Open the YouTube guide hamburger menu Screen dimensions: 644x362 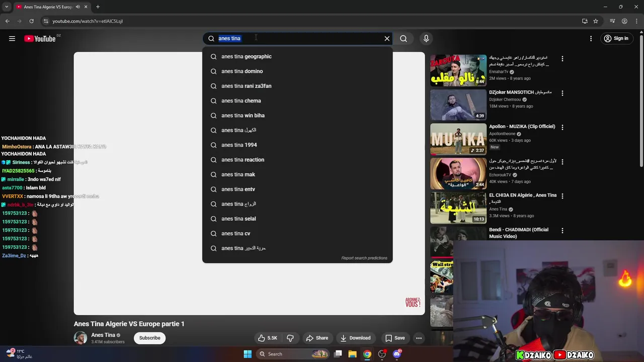(12, 39)
